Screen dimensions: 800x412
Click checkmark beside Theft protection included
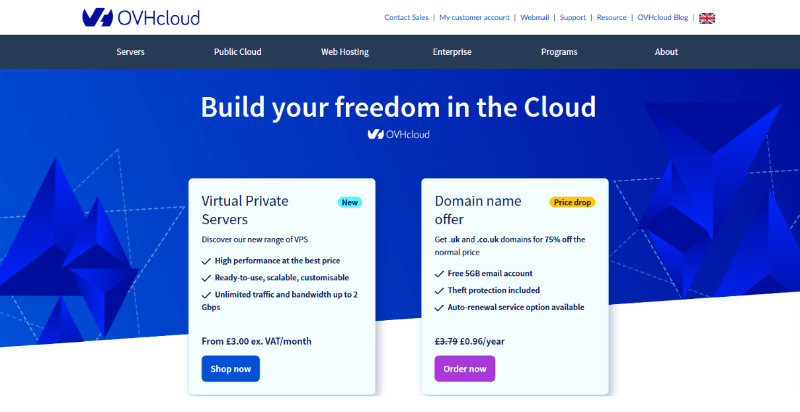click(x=439, y=291)
